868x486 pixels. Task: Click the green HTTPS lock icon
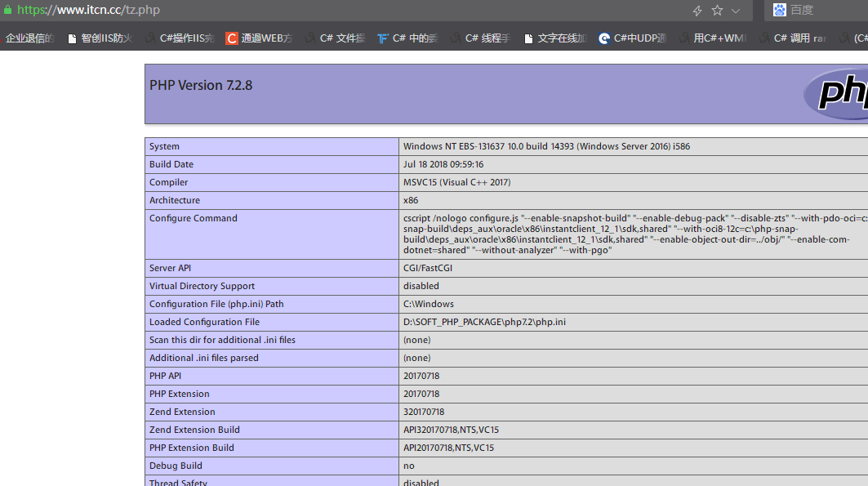(x=7, y=11)
